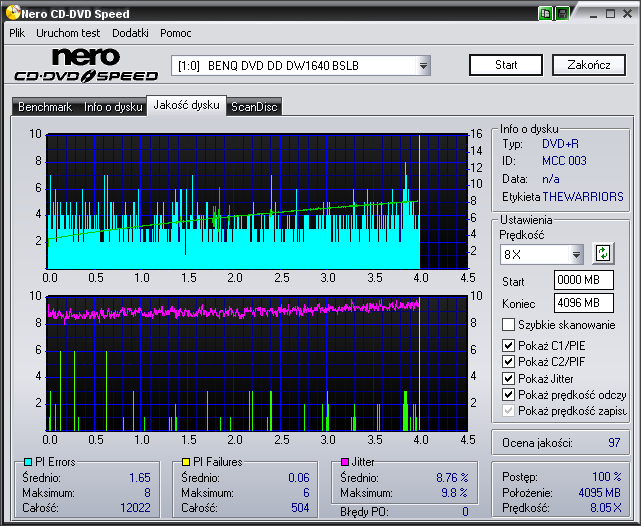Switch to the Benchmark tab
The image size is (641, 526).
point(45,107)
